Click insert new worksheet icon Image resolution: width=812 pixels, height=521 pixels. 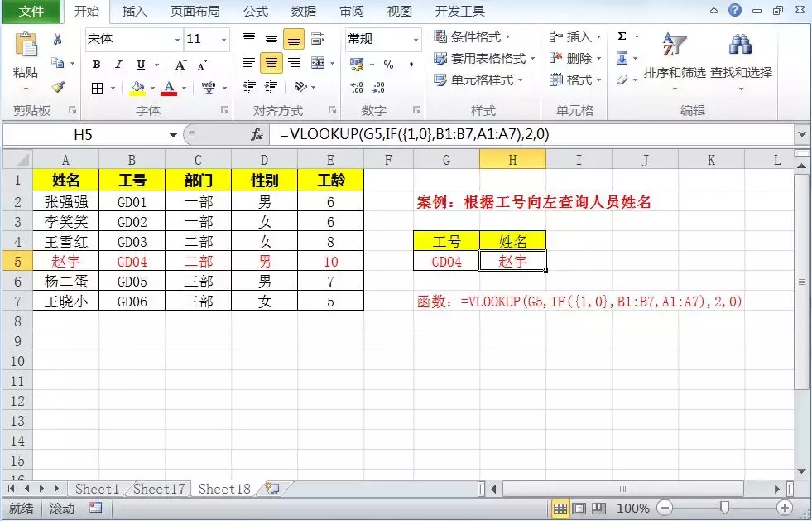pos(272,489)
